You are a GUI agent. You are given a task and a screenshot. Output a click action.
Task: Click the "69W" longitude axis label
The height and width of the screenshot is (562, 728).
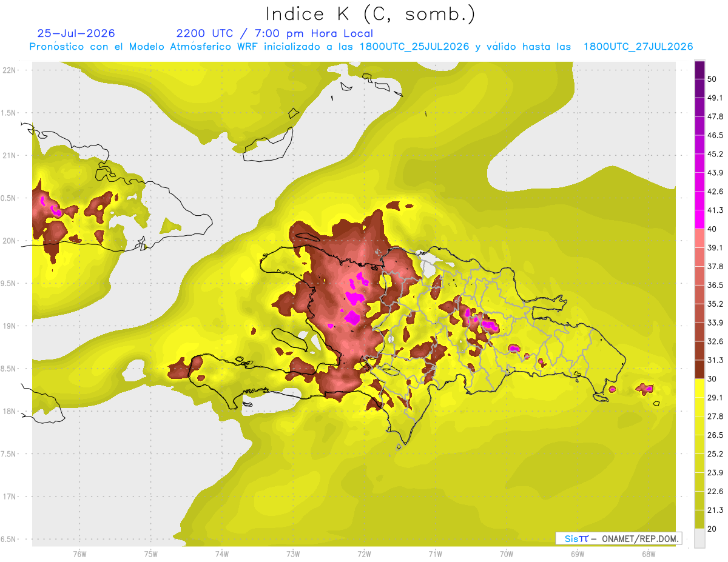click(x=578, y=554)
